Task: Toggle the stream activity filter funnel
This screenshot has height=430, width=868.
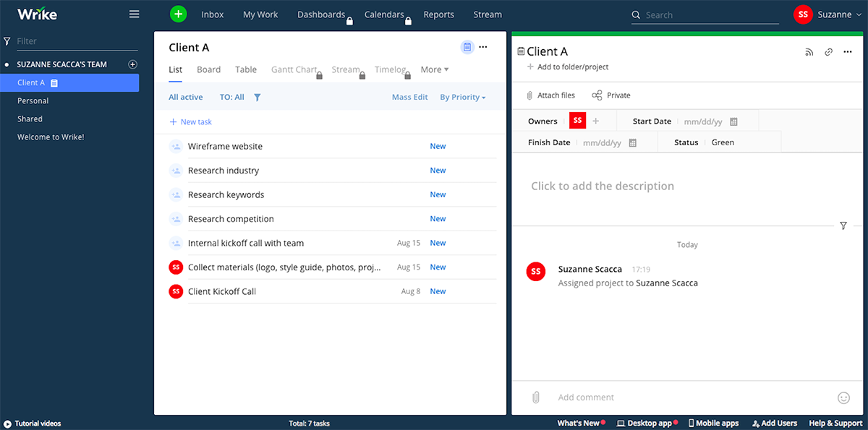Action: point(843,226)
